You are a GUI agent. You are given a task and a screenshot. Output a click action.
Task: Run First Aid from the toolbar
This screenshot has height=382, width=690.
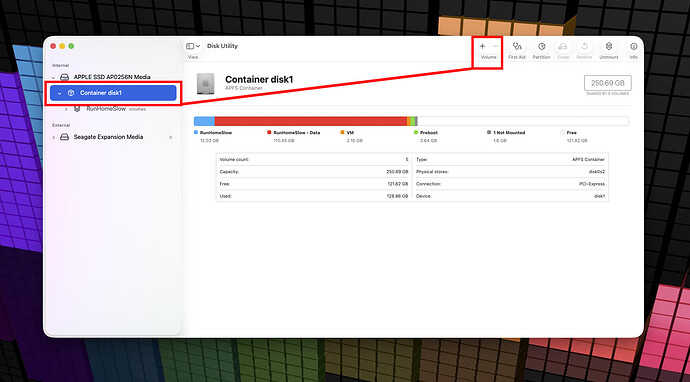click(517, 46)
